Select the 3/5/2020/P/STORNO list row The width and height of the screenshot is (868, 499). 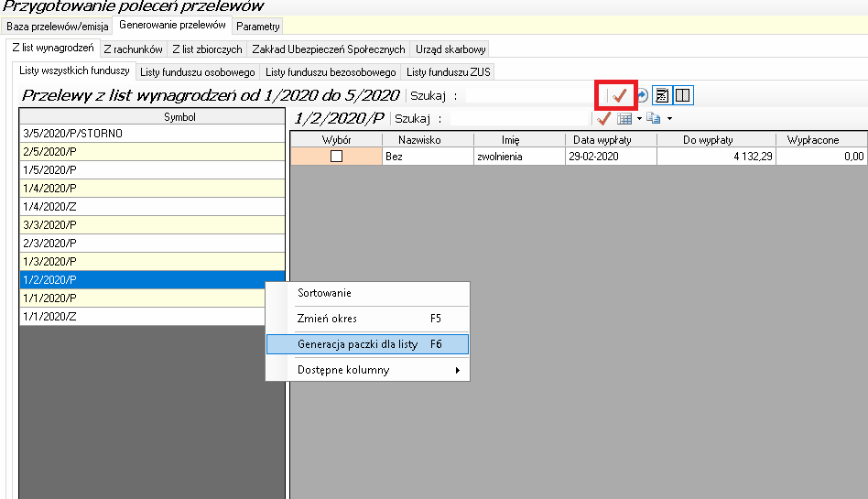(x=152, y=134)
